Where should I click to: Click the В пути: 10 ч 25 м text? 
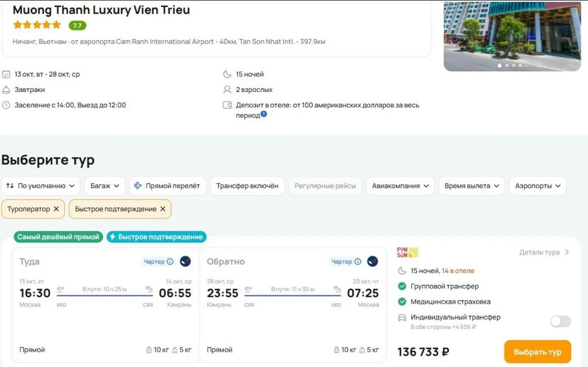click(105, 289)
